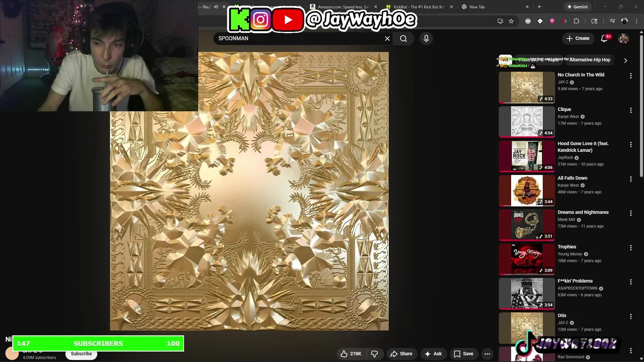Viewport: 644px width, 362px height.
Task: Select the Alternative Hip Hop chip
Action: pos(590,59)
